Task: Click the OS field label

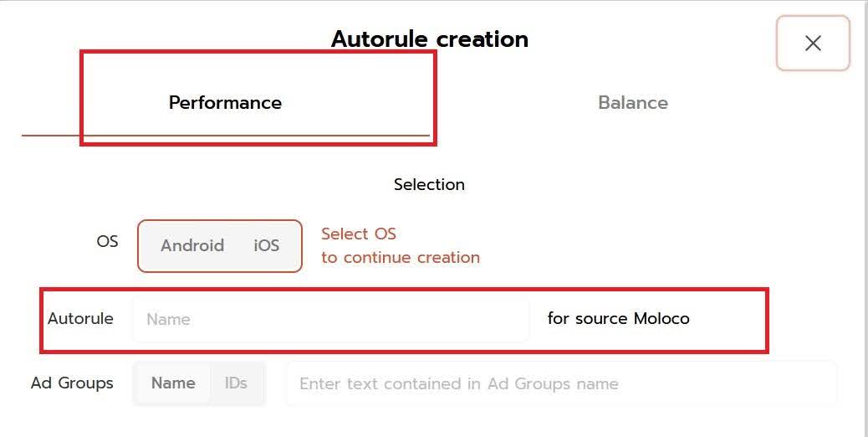Action: point(107,241)
